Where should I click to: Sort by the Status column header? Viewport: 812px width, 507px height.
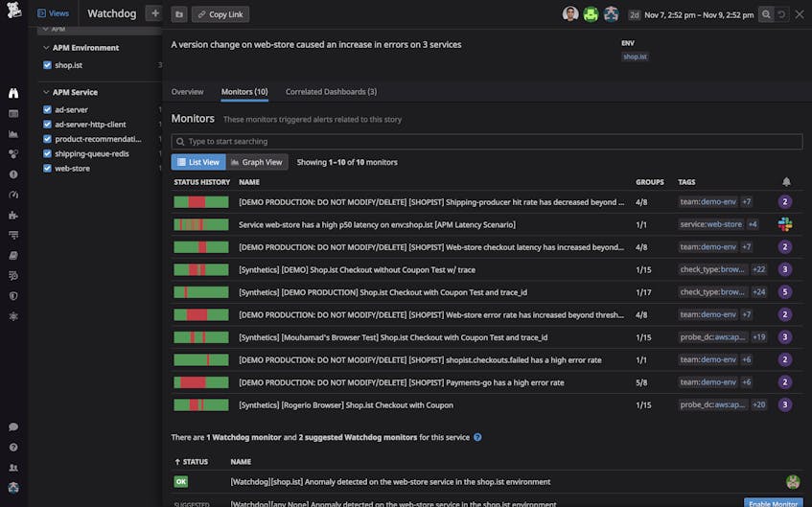191,461
